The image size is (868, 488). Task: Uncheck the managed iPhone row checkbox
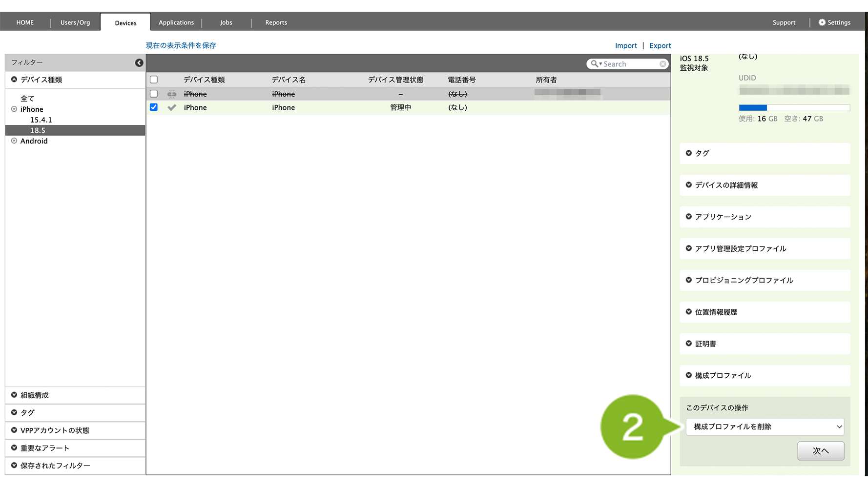point(154,107)
